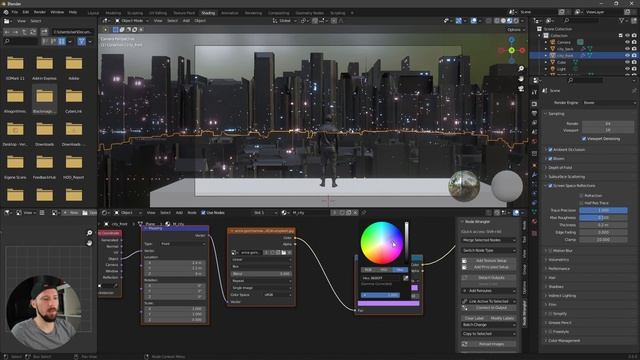Viewport: 640px width, 360px height.
Task: Click the green Y axis on the navigation gizmo
Action: coord(511,50)
